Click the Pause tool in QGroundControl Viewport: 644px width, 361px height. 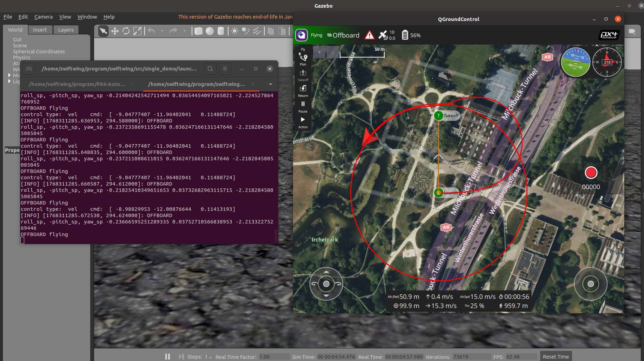click(x=303, y=106)
